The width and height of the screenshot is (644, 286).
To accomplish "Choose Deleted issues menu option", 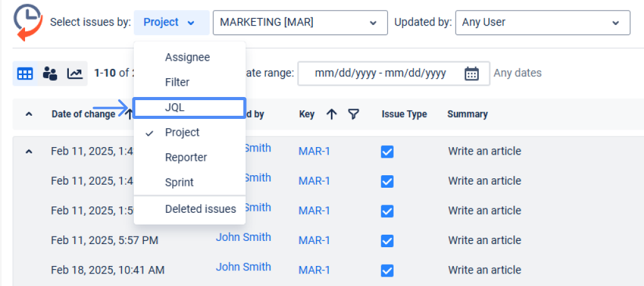I will click(x=200, y=209).
